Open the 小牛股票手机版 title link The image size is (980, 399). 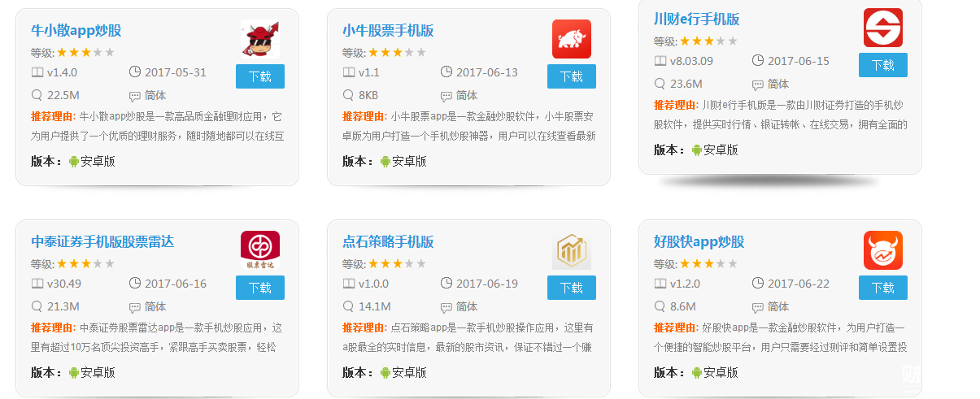click(388, 31)
